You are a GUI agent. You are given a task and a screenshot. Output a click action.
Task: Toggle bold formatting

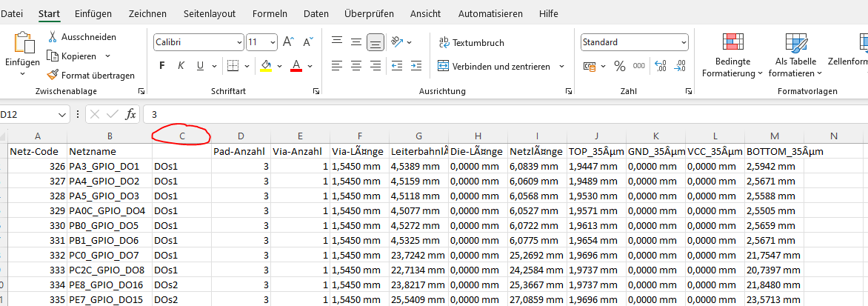point(161,66)
